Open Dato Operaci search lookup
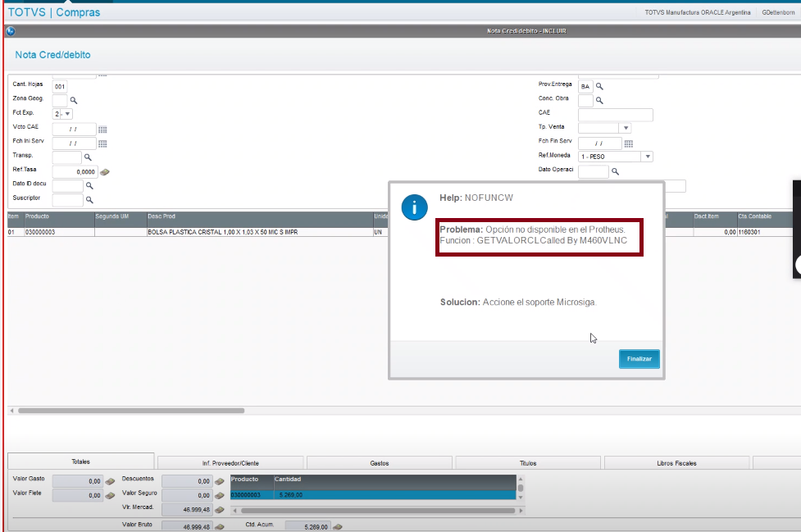801x532 pixels. click(x=616, y=171)
